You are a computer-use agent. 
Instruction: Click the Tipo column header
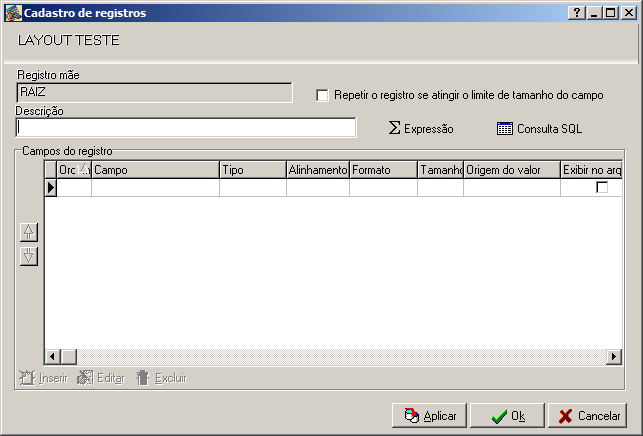click(x=252, y=170)
